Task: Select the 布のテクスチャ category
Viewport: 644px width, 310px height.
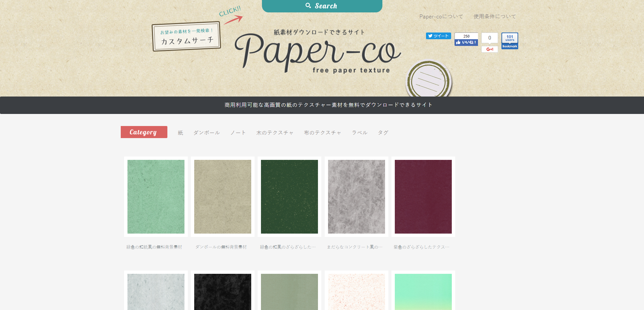Action: click(x=322, y=132)
